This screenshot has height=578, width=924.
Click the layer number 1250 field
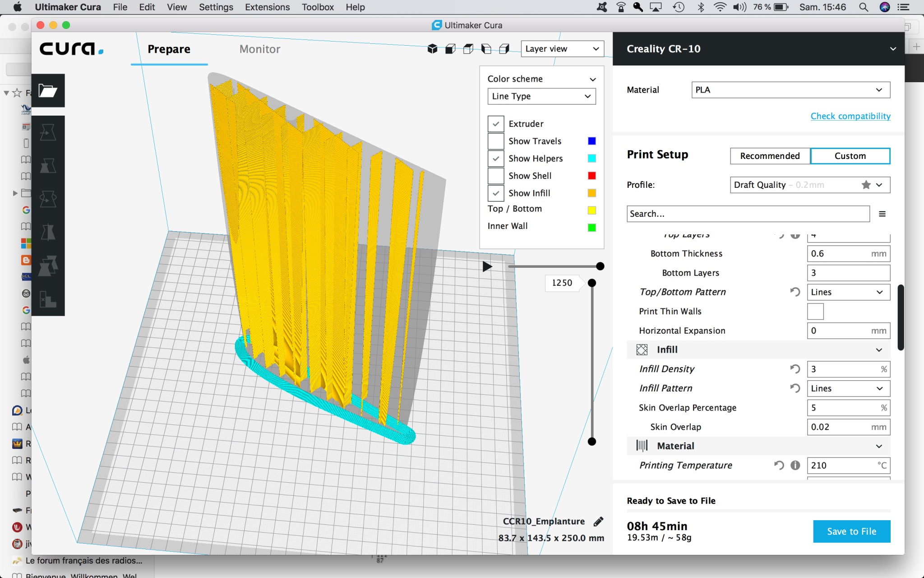(562, 283)
